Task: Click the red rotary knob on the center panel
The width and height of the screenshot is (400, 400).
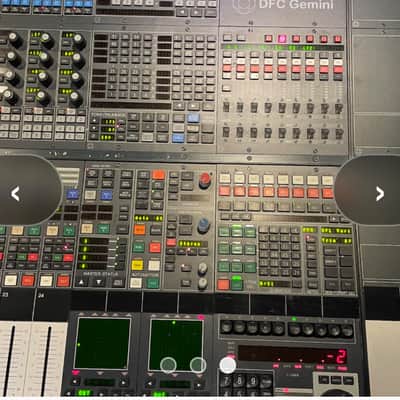Action: 205,180
